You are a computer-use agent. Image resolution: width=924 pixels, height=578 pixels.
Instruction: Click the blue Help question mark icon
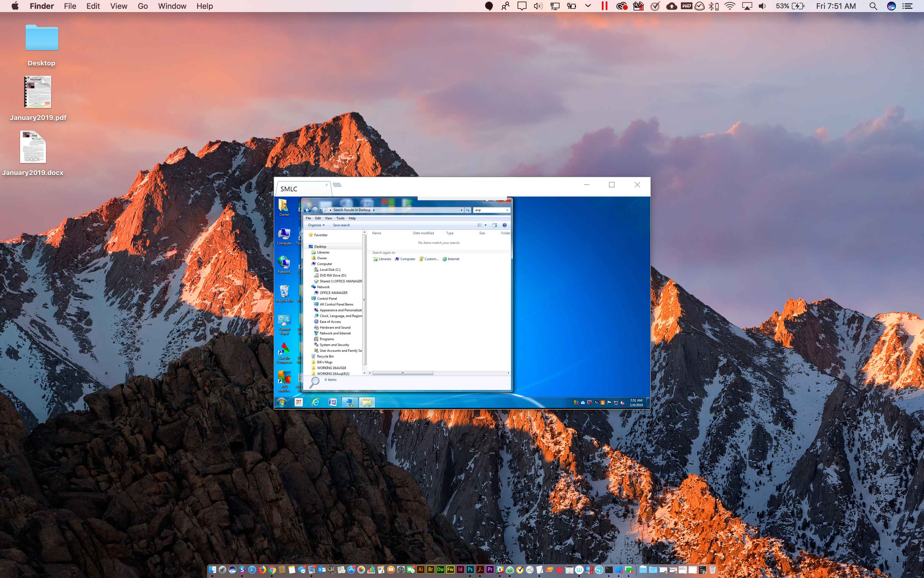coord(504,225)
